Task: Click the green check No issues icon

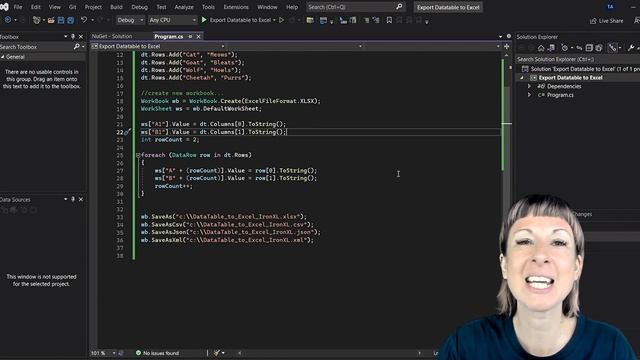Action: click(x=138, y=353)
